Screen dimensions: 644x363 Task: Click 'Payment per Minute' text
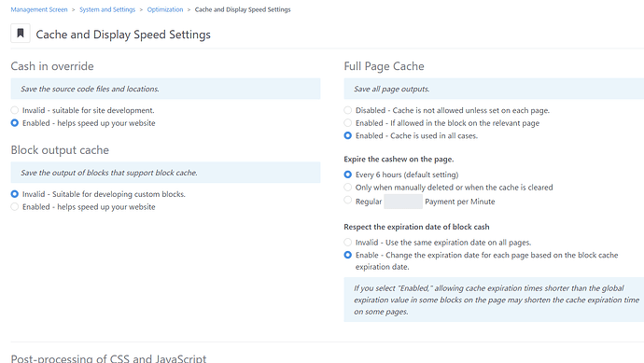[x=460, y=202]
